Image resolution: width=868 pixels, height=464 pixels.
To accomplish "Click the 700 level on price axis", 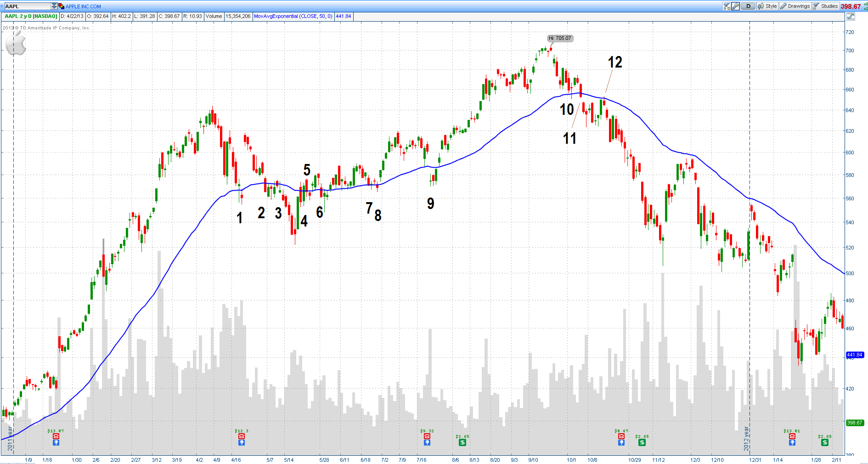I will coord(850,51).
